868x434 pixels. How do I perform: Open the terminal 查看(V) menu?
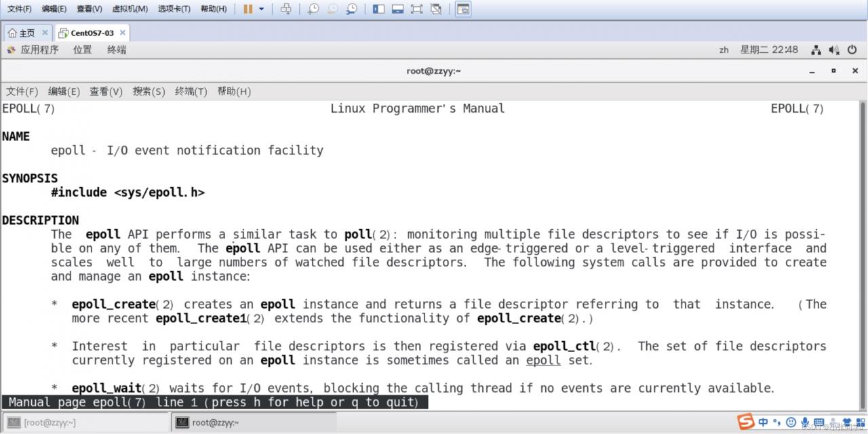click(x=106, y=91)
